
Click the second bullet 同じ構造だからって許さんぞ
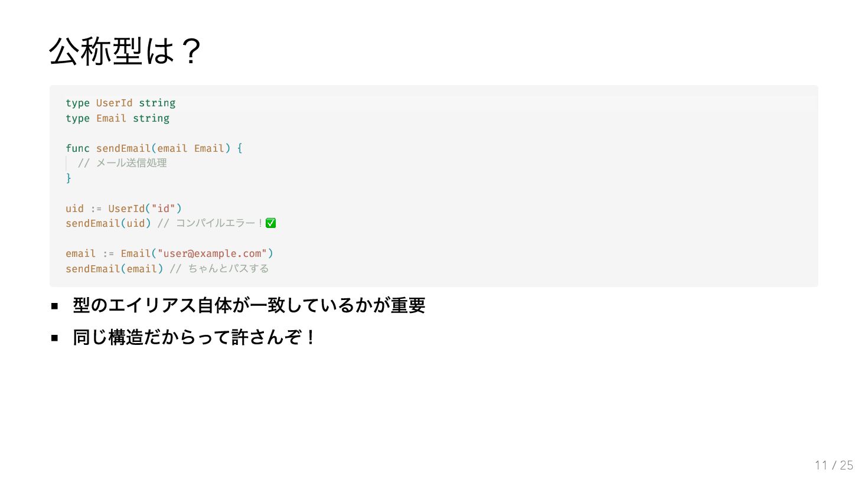coord(194,337)
